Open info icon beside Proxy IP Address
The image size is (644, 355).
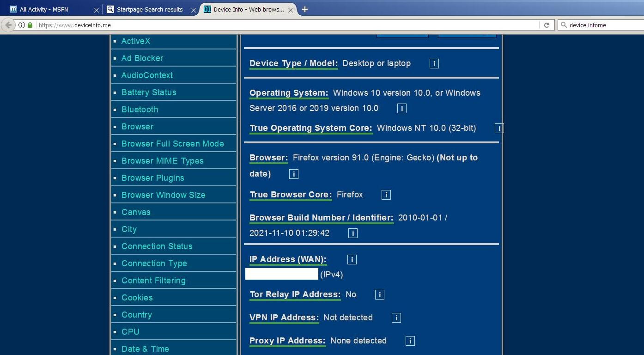click(410, 341)
